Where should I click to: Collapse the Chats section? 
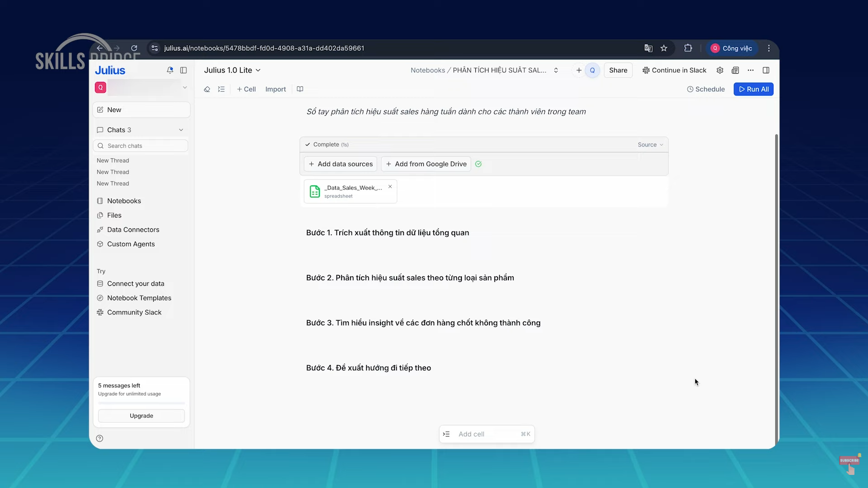pyautogui.click(x=181, y=130)
